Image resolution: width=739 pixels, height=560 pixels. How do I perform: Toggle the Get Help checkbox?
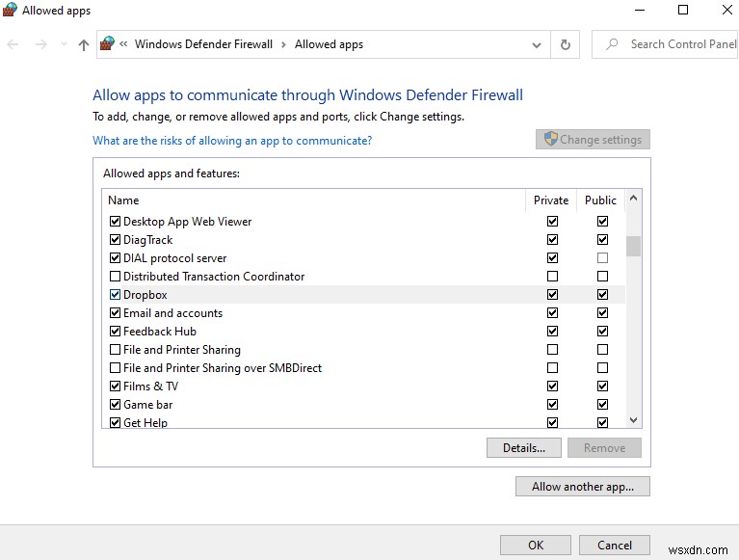click(x=115, y=422)
